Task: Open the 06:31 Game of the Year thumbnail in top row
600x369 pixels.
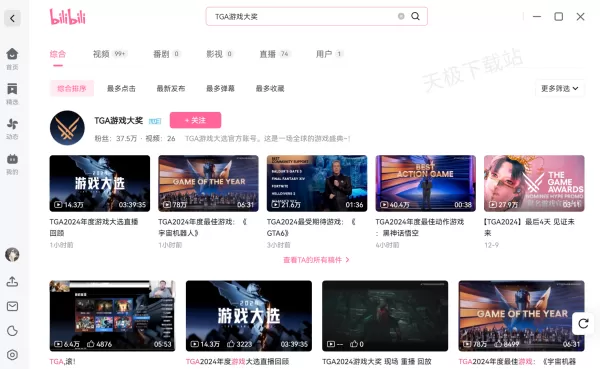Action: click(x=209, y=183)
